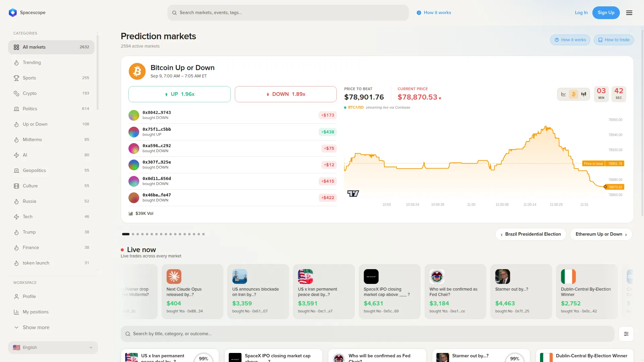
Task: Click the BTC/USD live stream label
Action: [356, 108]
